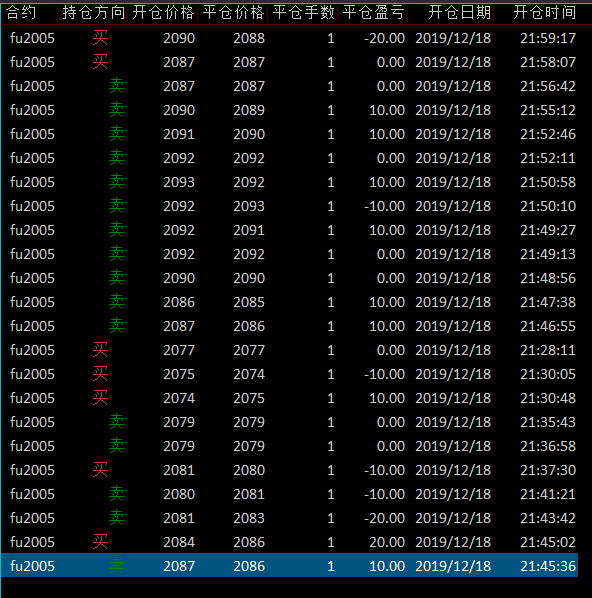Click the -20.00 loss value in first row

[x=384, y=38]
